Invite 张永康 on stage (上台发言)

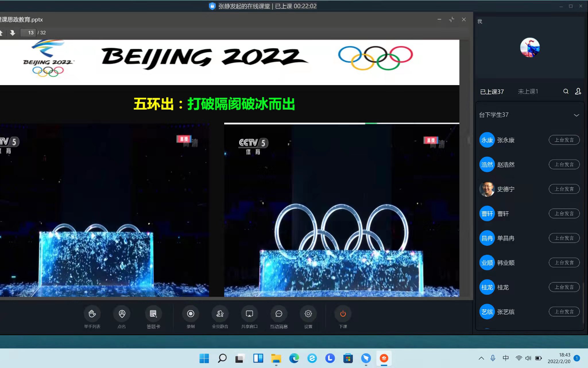point(564,140)
